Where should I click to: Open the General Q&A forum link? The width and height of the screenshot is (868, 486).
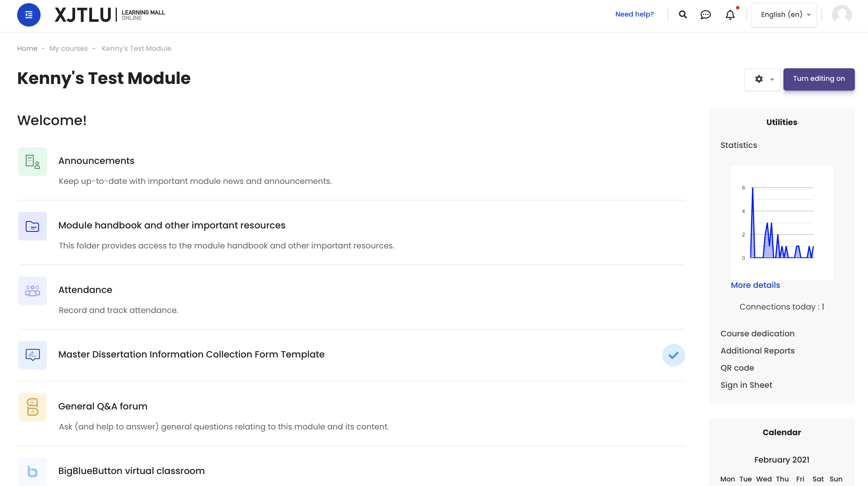103,406
